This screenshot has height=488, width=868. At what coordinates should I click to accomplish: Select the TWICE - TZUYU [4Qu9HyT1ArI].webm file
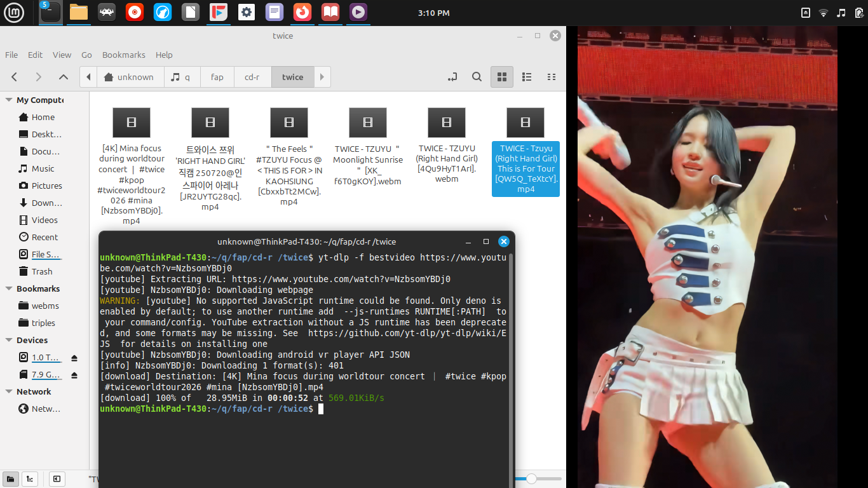[447, 146]
